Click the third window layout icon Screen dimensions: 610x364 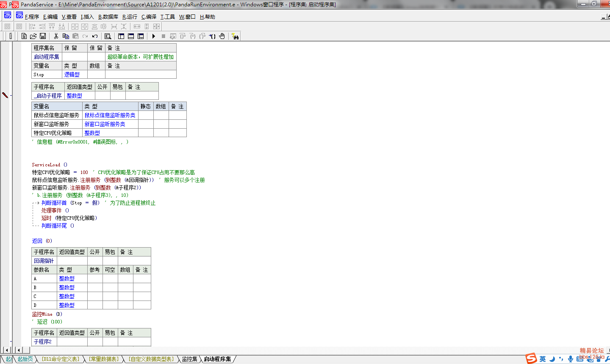(x=141, y=36)
